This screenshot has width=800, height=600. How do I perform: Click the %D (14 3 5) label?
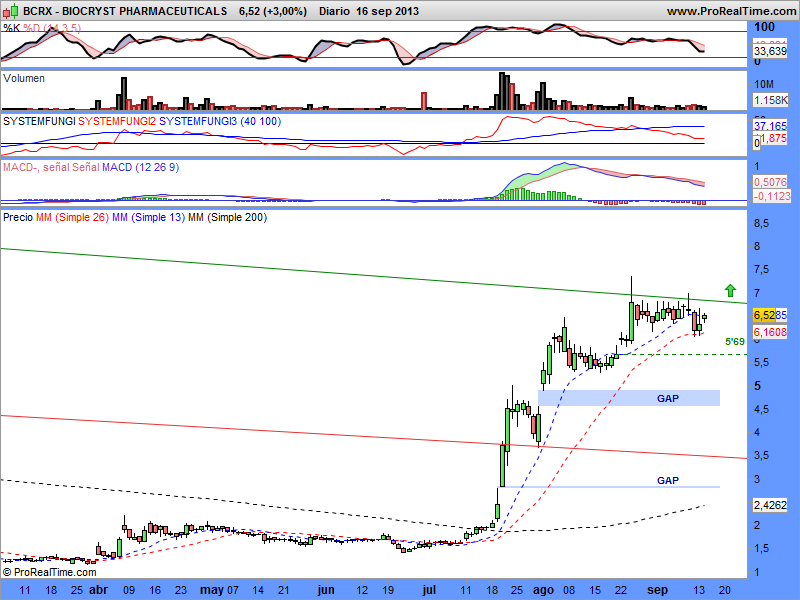click(52, 28)
